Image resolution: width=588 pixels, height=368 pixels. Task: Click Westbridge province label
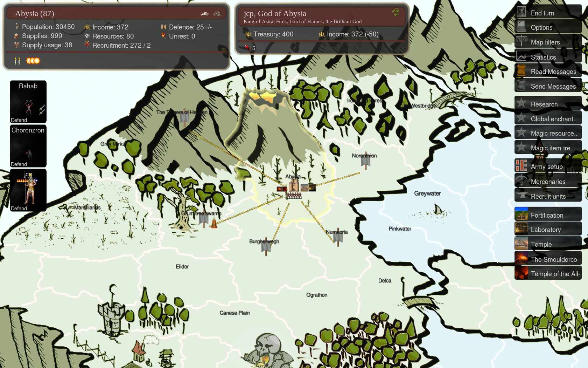click(423, 106)
